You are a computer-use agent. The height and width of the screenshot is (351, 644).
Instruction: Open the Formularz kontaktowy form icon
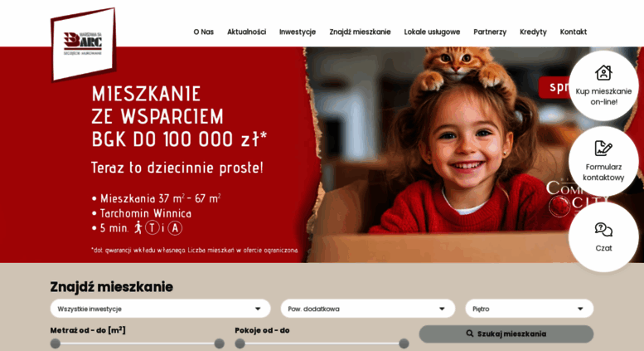pyautogui.click(x=603, y=148)
